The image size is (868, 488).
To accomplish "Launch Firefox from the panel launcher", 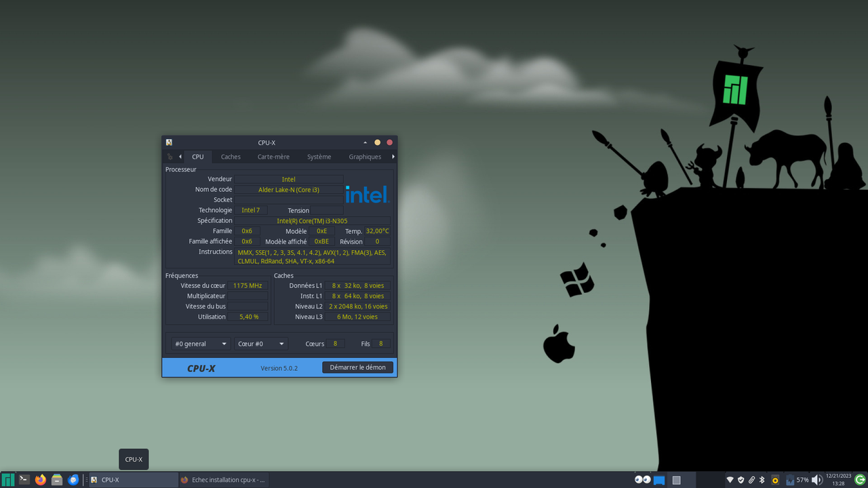I will (x=41, y=480).
